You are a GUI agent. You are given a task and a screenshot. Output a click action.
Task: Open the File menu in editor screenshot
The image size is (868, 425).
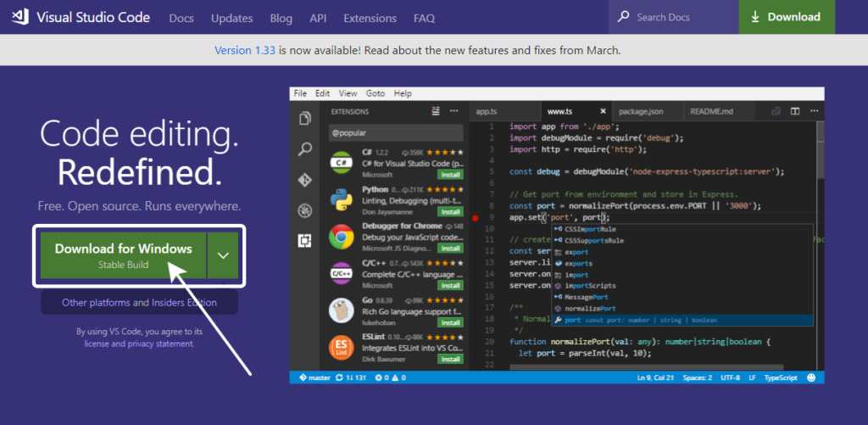pos(300,93)
